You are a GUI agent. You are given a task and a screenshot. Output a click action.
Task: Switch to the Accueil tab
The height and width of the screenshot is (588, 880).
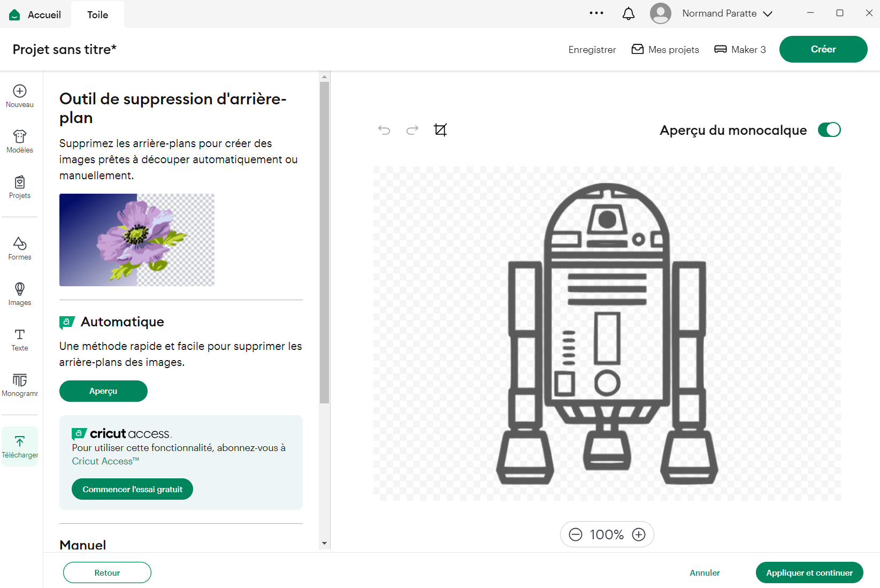pyautogui.click(x=36, y=14)
